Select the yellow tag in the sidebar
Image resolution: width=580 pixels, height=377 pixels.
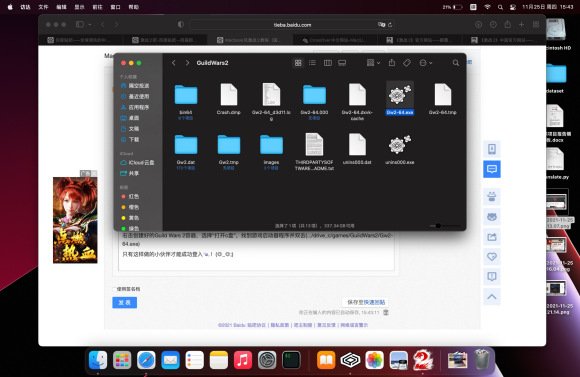pyautogui.click(x=130, y=218)
